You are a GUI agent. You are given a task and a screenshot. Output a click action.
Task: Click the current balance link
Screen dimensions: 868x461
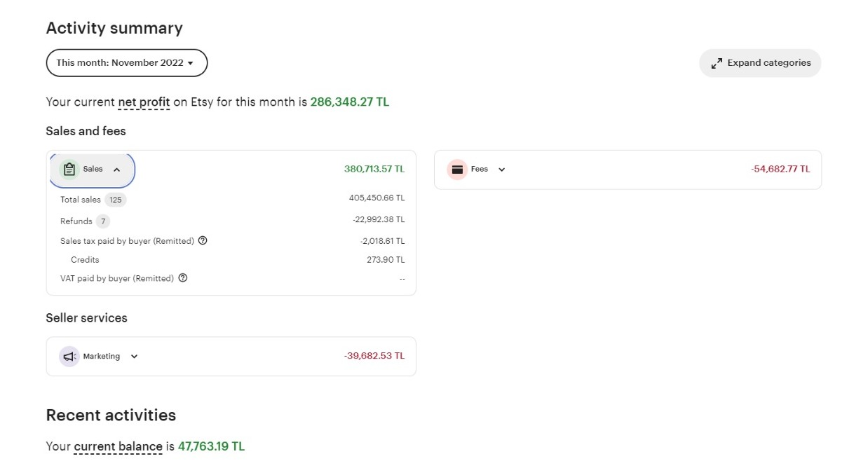click(x=118, y=446)
